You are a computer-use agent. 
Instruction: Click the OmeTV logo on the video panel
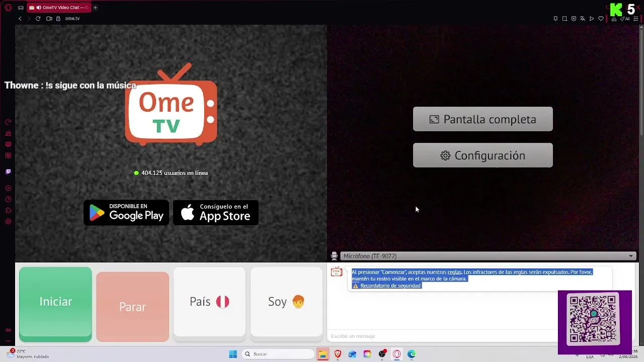pyautogui.click(x=171, y=104)
